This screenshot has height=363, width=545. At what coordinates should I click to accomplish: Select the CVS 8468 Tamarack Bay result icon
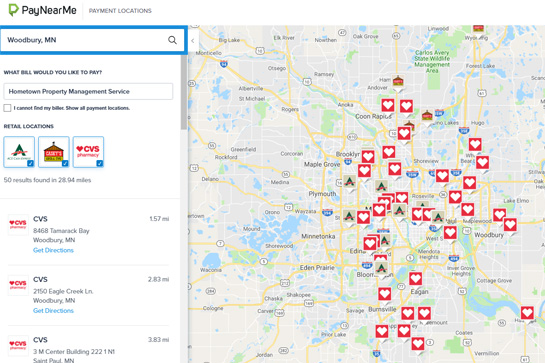click(x=18, y=225)
